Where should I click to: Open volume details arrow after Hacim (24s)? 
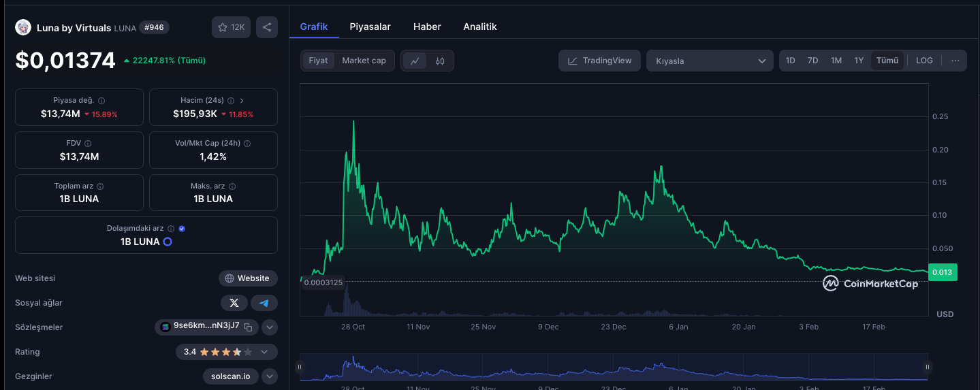point(242,101)
